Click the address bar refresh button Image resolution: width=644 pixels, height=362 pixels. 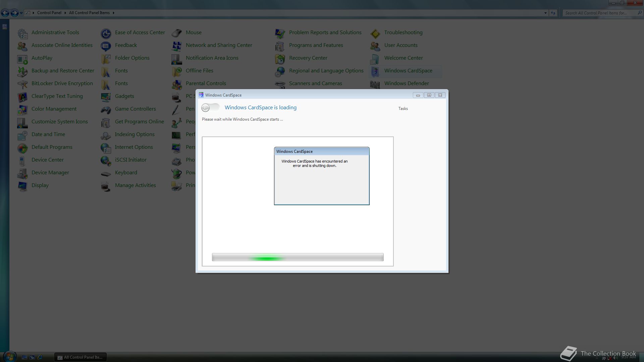click(553, 13)
